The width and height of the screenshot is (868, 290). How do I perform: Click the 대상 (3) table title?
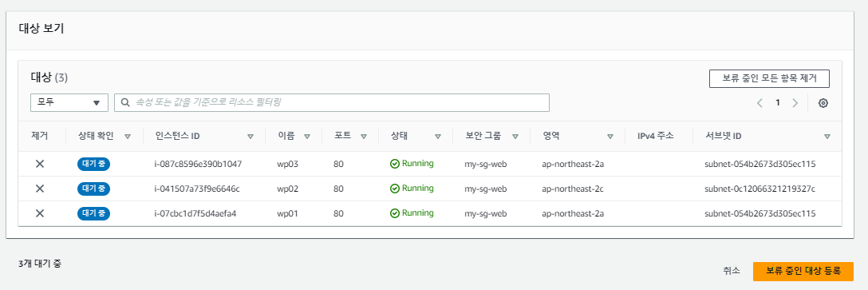pyautogui.click(x=49, y=77)
